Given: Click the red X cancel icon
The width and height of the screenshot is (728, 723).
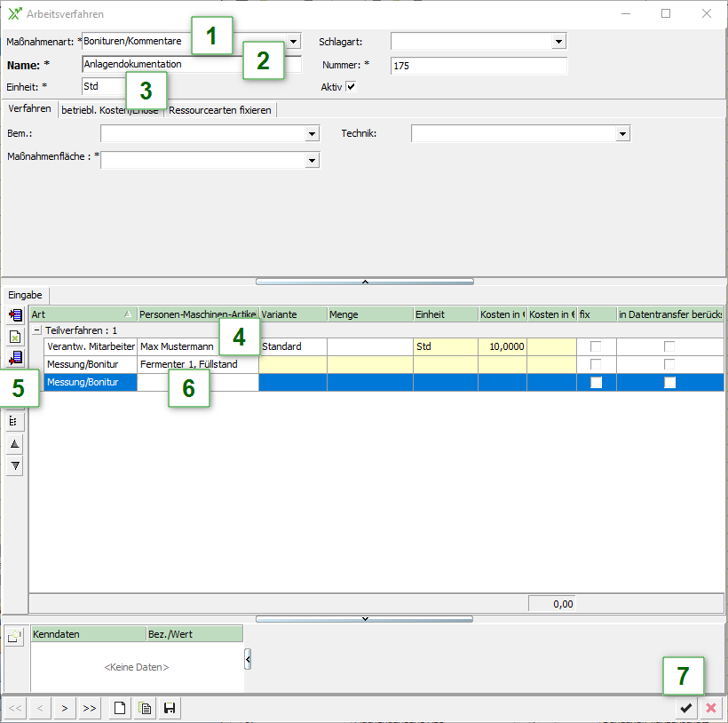Looking at the screenshot, I should point(711,708).
